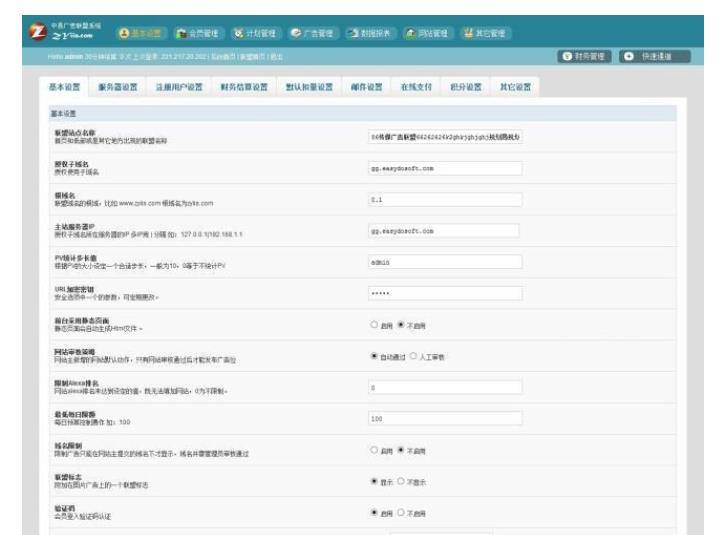
Task: Click the 根域名 input field
Action: click(x=445, y=200)
